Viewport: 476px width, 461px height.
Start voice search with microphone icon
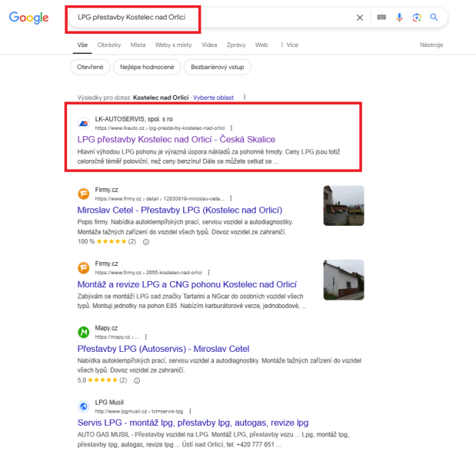coord(399,17)
